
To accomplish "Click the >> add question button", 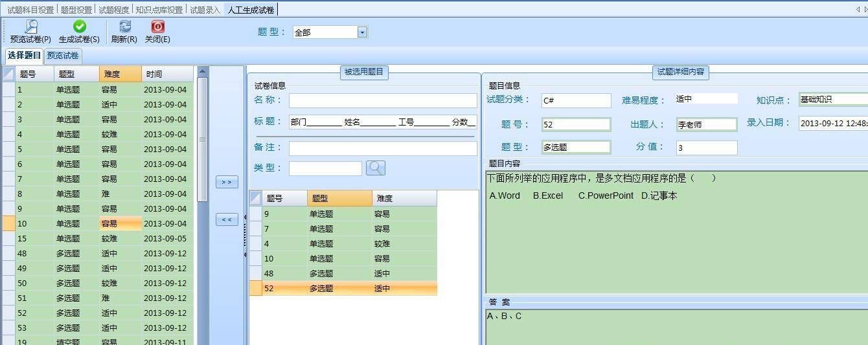I will click(x=227, y=183).
